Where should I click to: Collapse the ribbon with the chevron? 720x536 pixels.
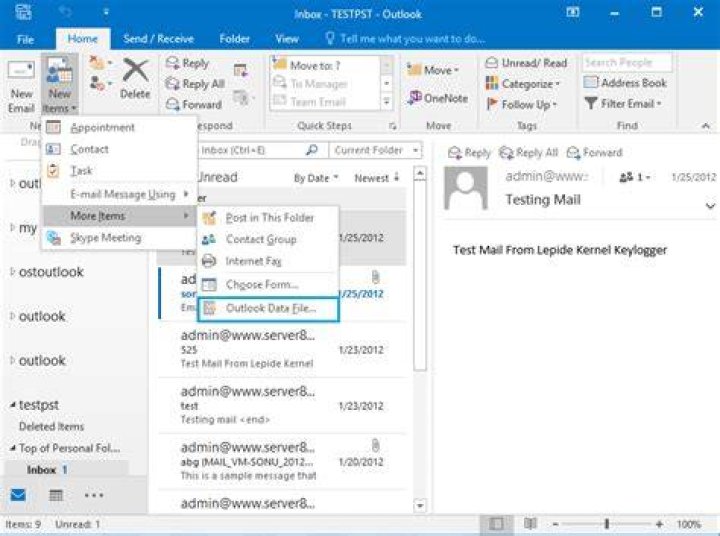click(x=706, y=125)
